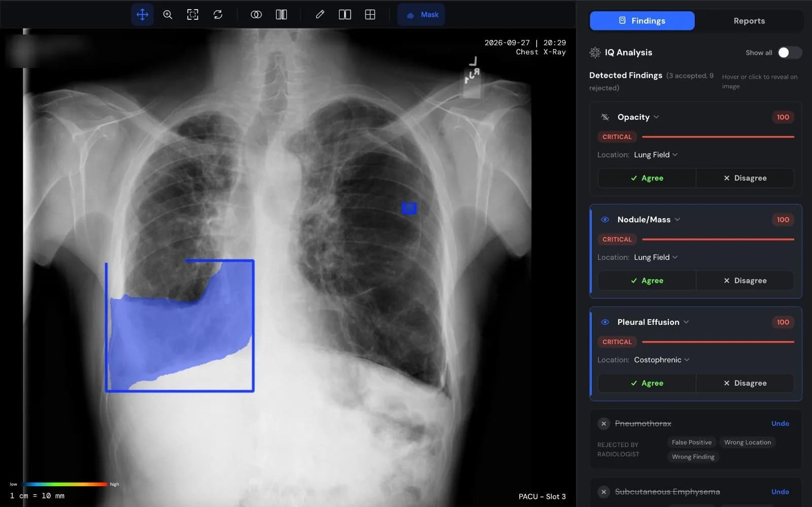812x507 pixels.
Task: Click the reset/refresh view icon
Action: (218, 15)
